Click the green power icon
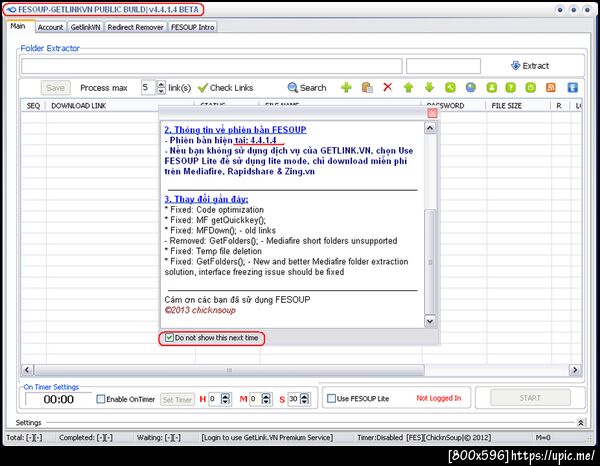 point(530,88)
